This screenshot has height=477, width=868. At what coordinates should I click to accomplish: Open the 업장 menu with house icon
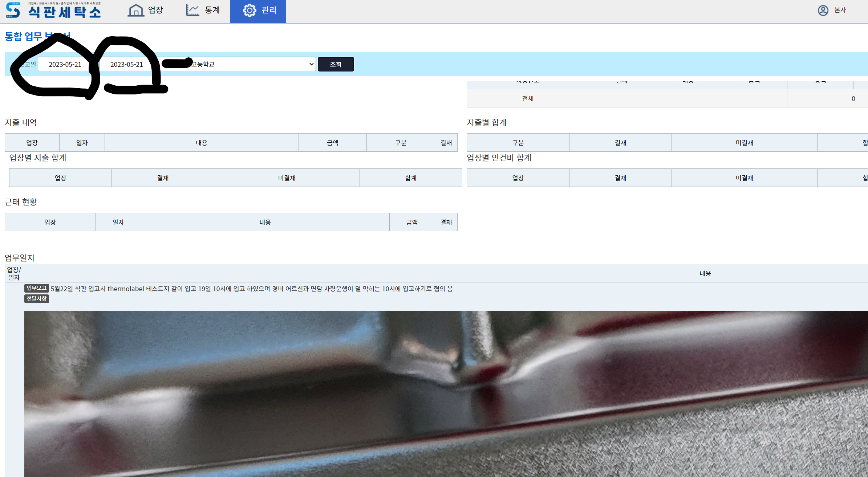(146, 10)
